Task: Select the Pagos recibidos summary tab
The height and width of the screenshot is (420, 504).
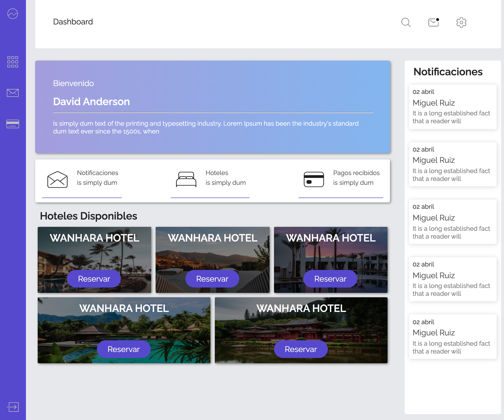Action: point(356,178)
